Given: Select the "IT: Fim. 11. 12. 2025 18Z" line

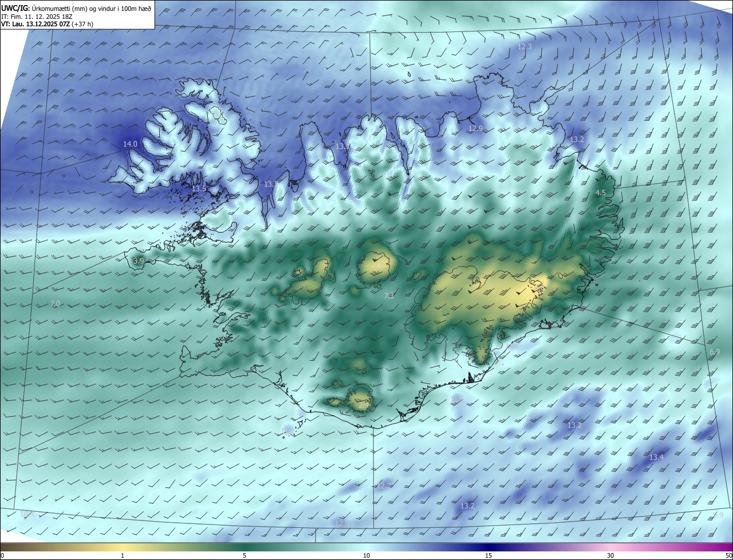Looking at the screenshot, I should [36, 16].
